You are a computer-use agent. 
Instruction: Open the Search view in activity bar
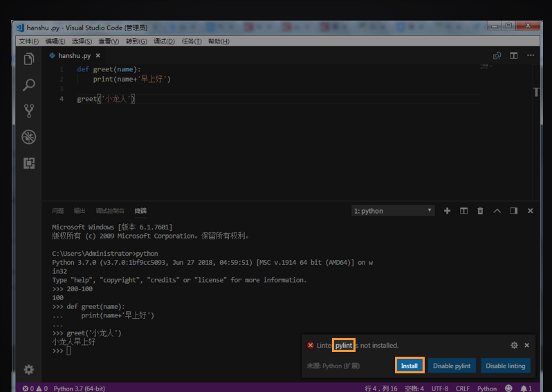(x=29, y=85)
